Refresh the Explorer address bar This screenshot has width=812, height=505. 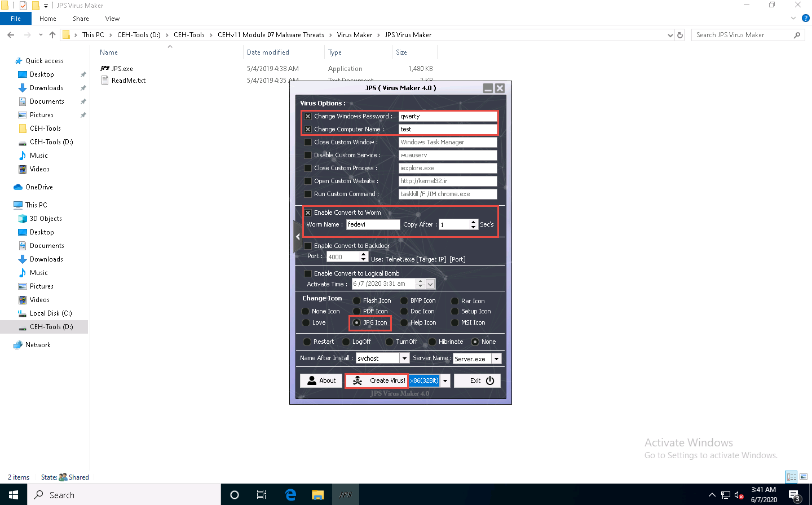(680, 35)
